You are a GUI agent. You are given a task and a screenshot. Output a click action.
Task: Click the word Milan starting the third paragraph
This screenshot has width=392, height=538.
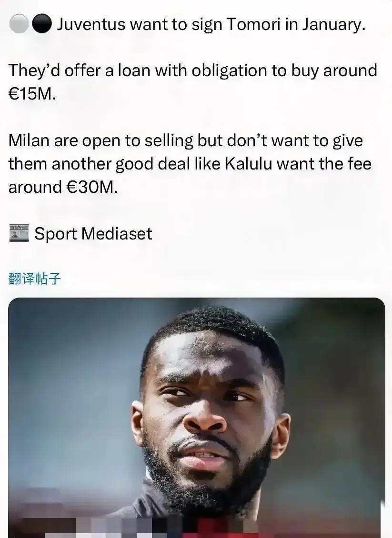29,140
